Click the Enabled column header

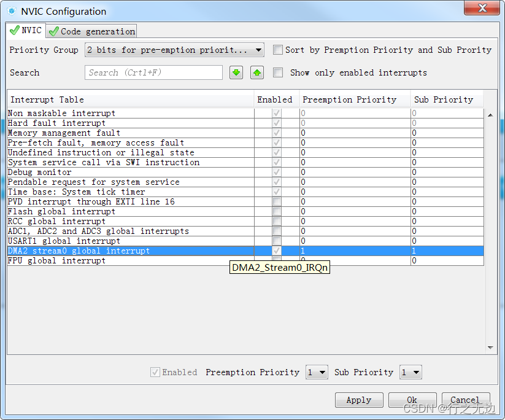click(277, 99)
